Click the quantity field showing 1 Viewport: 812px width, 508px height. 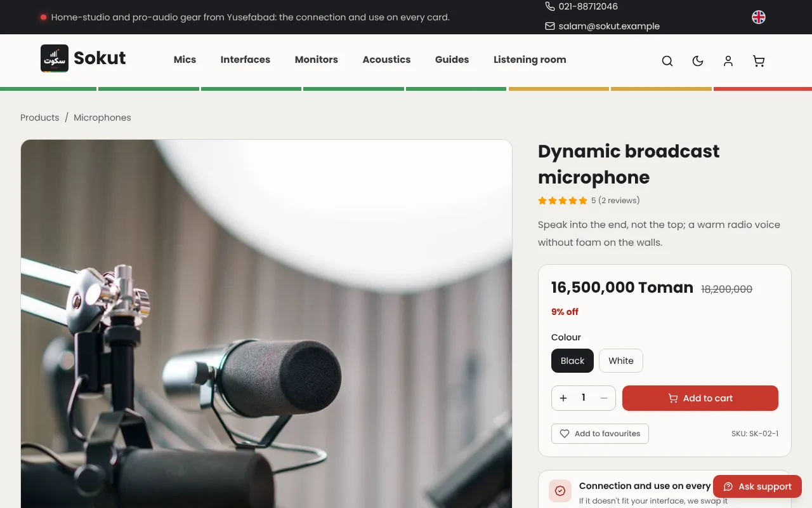tap(584, 398)
